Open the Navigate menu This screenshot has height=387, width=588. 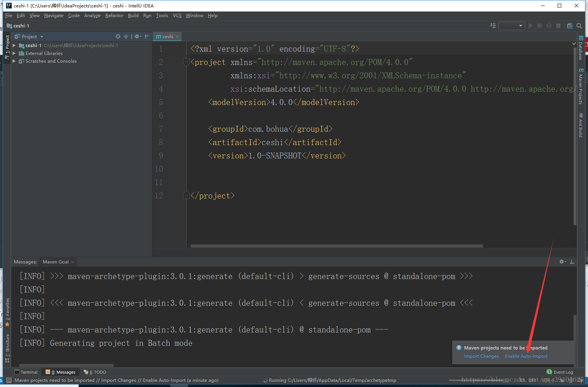[54, 15]
